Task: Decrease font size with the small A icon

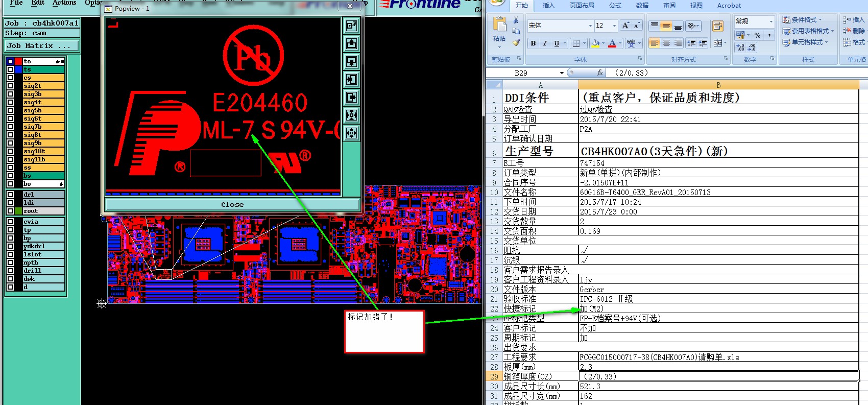Action: [637, 26]
